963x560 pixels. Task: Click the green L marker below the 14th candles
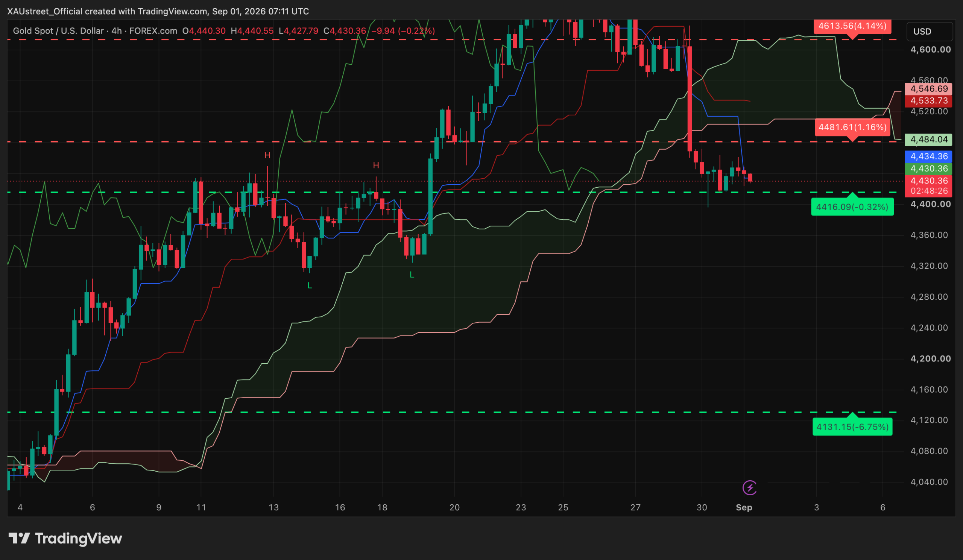coord(310,285)
